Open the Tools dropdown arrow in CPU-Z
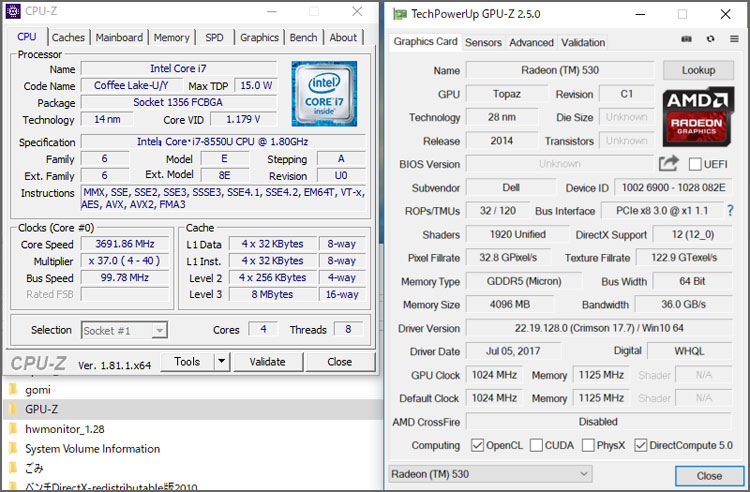Screen dimensions: 750x492 click(x=221, y=361)
